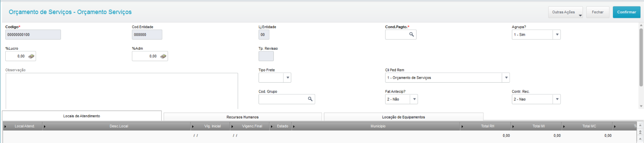Click the Fechar button

click(x=598, y=12)
